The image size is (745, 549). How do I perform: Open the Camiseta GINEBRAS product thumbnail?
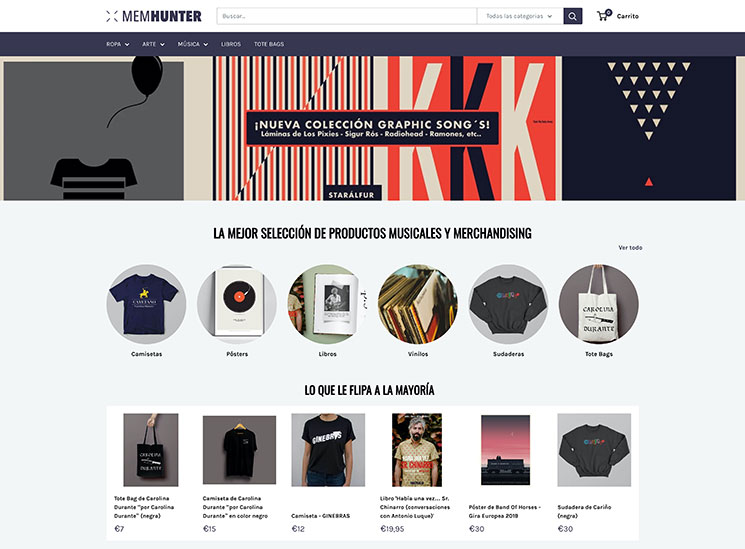point(328,450)
